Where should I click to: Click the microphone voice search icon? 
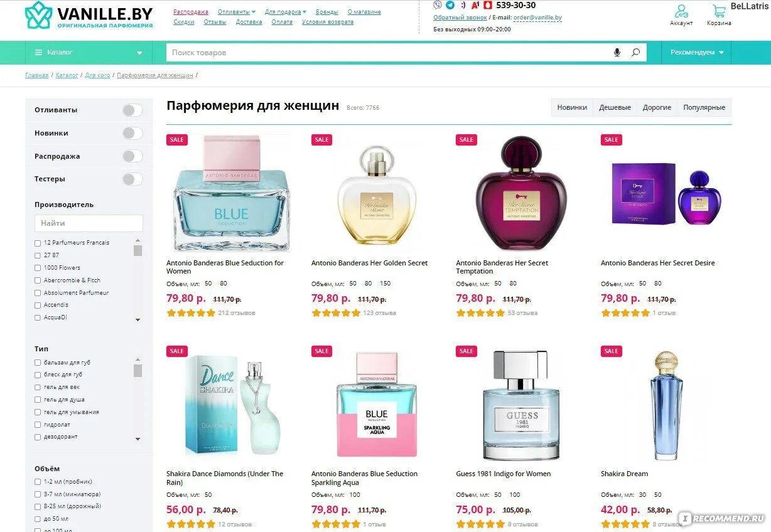pyautogui.click(x=617, y=53)
